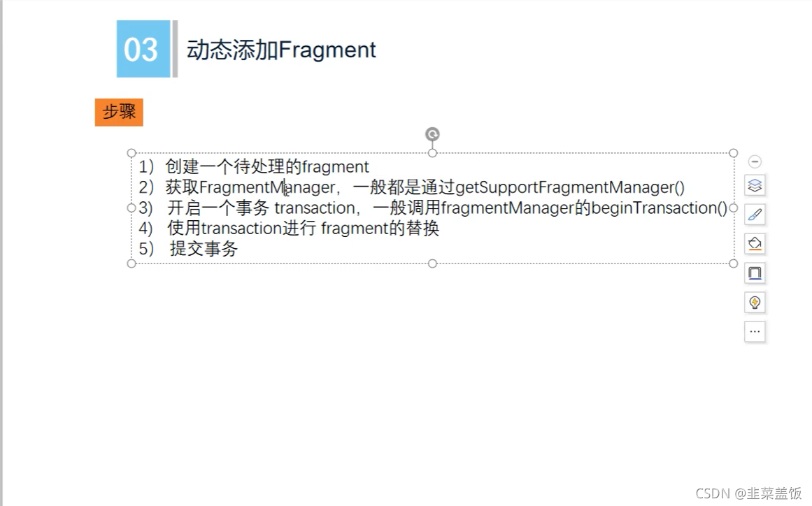This screenshot has width=812, height=506.
Task: Click the rotation handle above text box
Action: click(432, 134)
